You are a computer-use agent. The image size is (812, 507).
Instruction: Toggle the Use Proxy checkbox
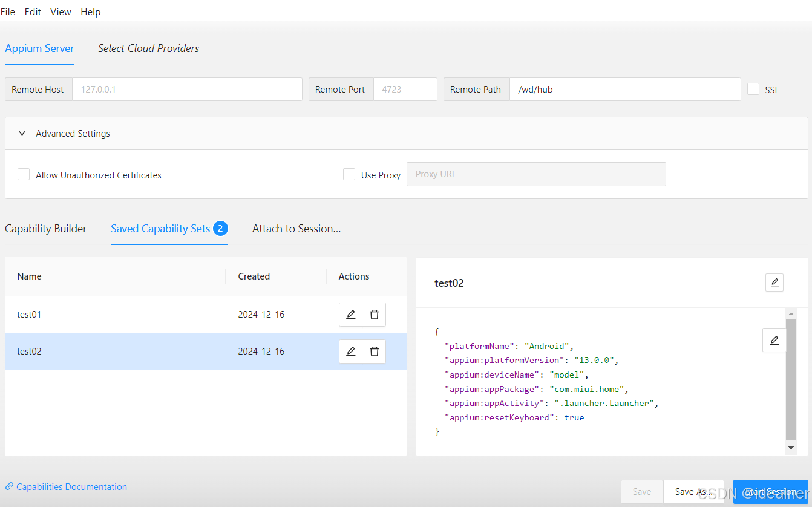click(x=349, y=174)
